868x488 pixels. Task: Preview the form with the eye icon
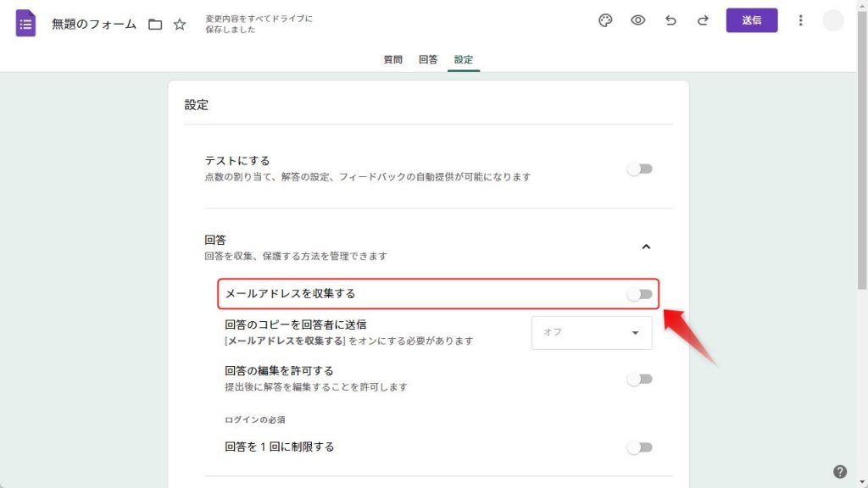(637, 20)
